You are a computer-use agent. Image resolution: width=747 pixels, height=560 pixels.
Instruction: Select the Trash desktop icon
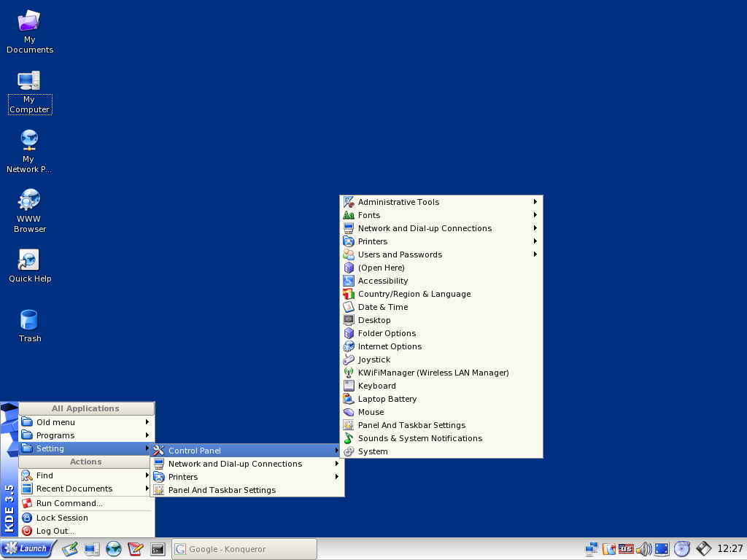29,326
